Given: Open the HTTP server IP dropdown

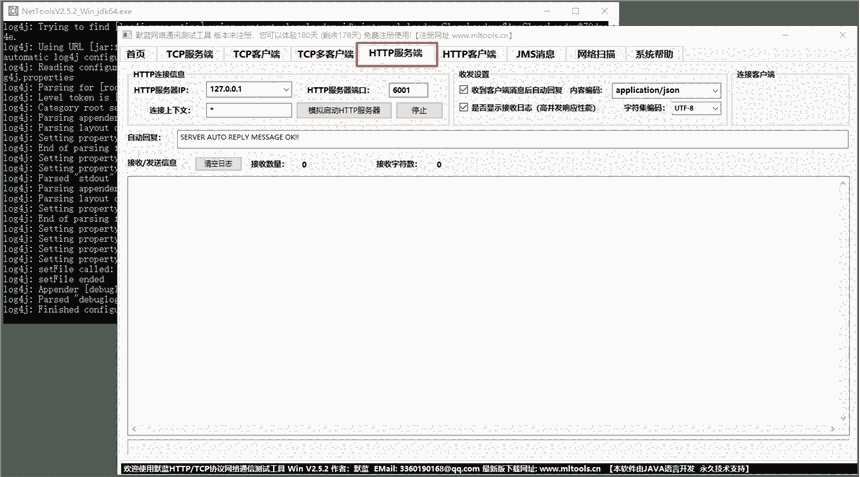Looking at the screenshot, I should (x=286, y=89).
